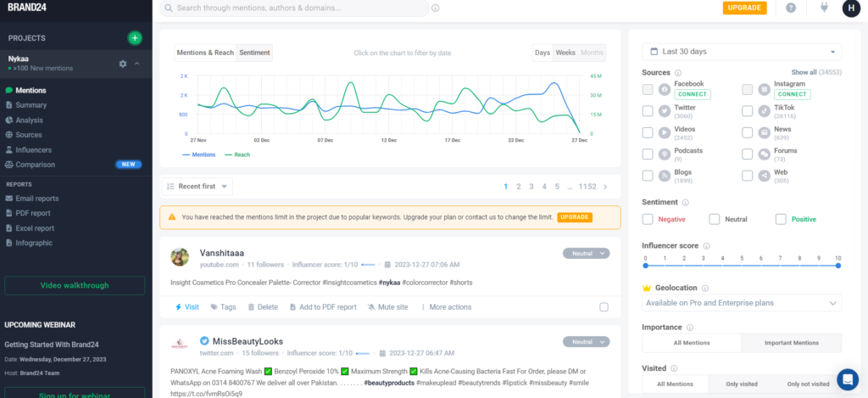Check the Negative sentiment filter
Image resolution: width=868 pixels, height=398 pixels.
647,219
